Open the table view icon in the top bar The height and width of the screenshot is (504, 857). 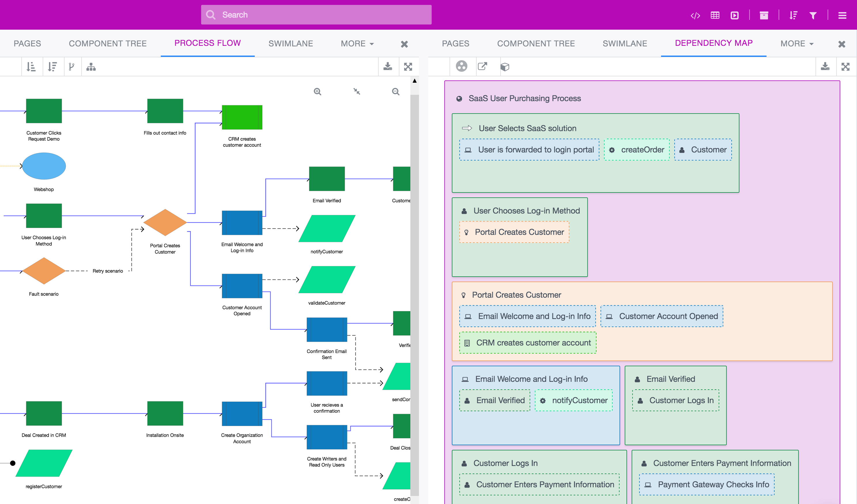[x=715, y=15]
